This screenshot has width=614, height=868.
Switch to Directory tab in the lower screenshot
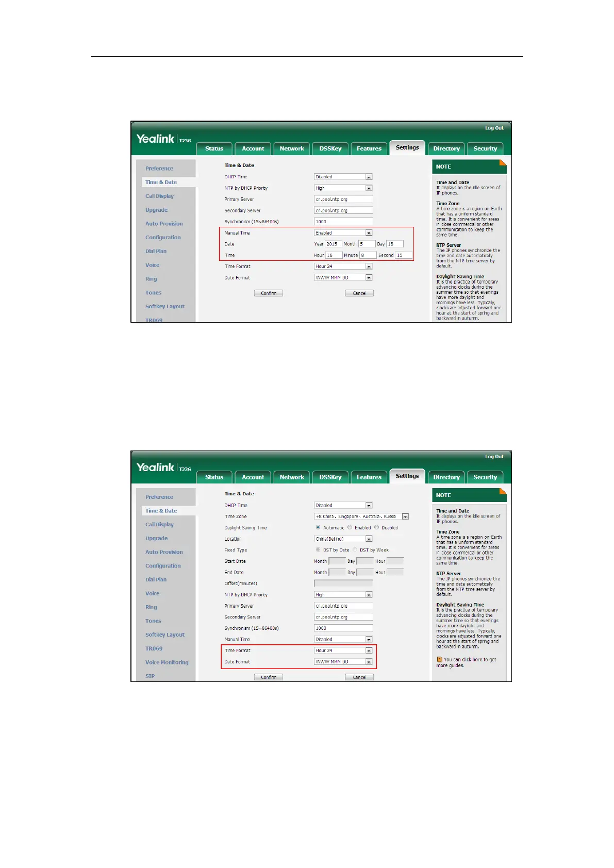pyautogui.click(x=446, y=477)
